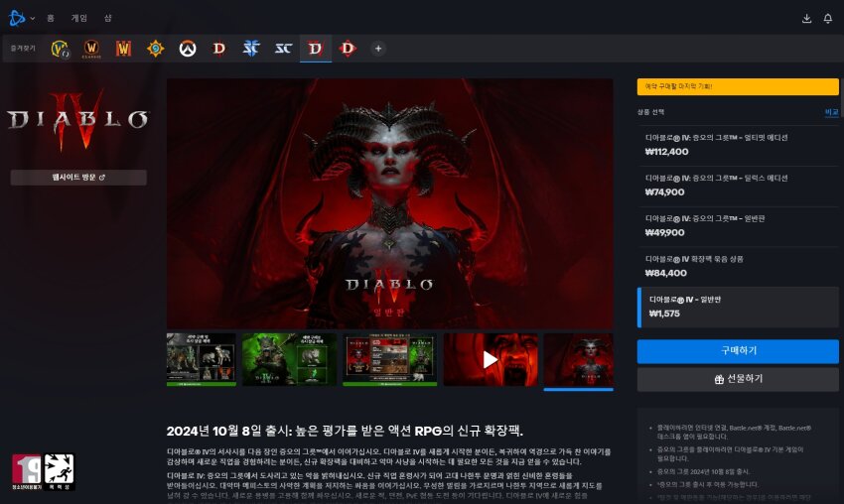
Task: Select the Diablo Immortal favorite icon
Action: coord(348,49)
